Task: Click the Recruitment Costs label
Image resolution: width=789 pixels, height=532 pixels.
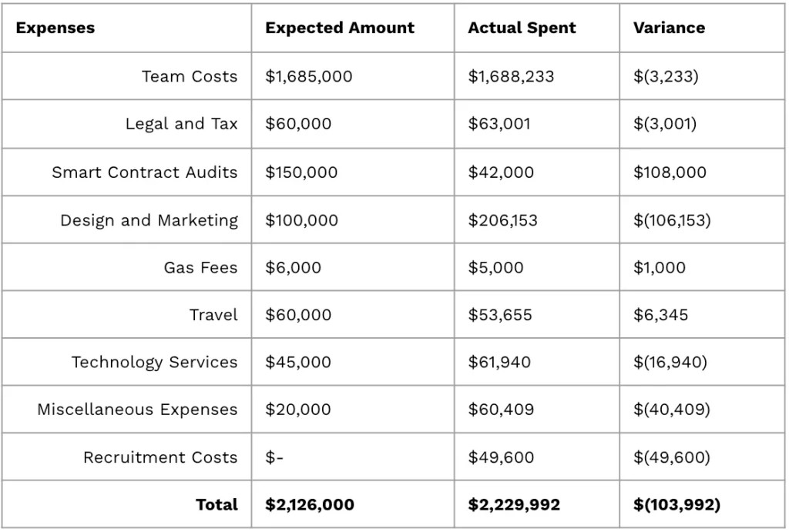Action: (160, 457)
